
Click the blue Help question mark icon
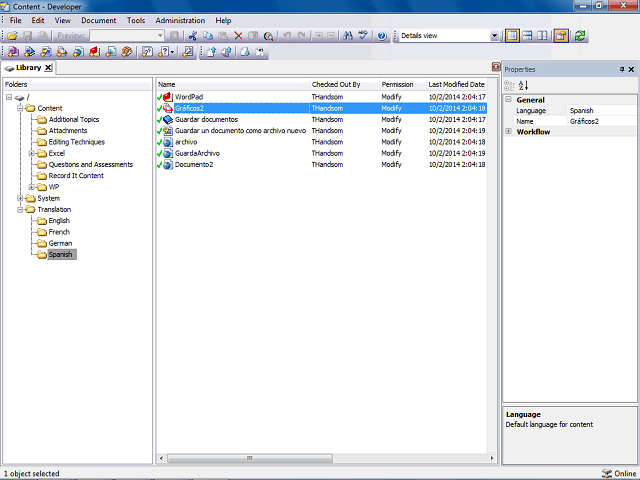tap(382, 36)
